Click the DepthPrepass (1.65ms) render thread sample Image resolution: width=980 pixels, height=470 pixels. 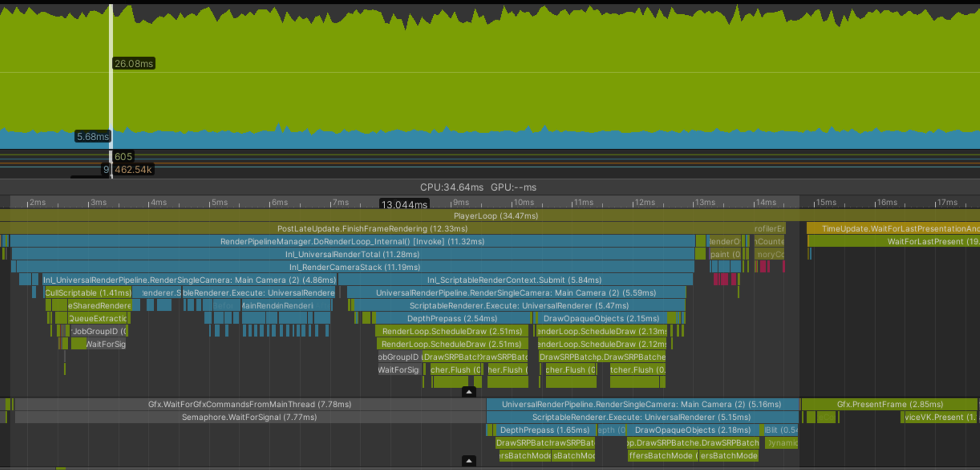tap(545, 430)
